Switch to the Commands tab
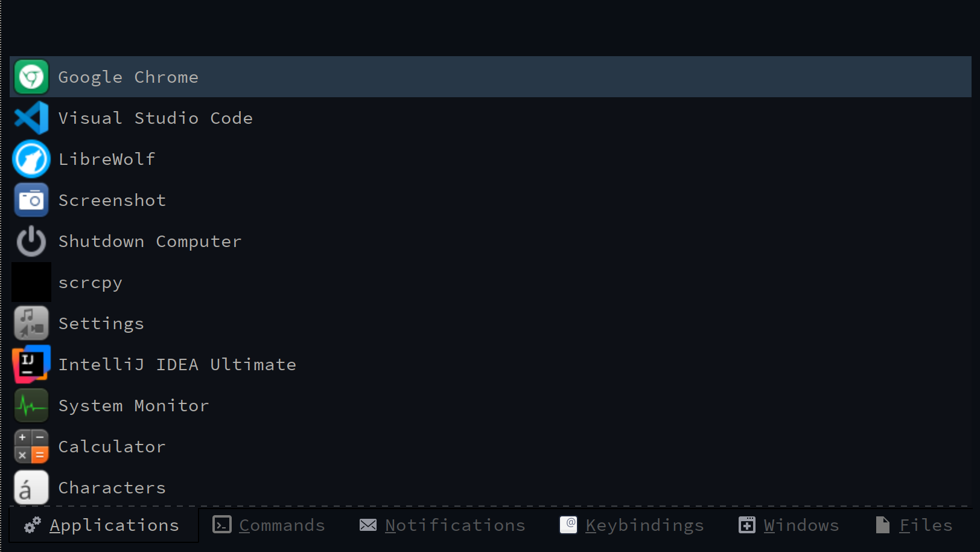 coord(269,525)
